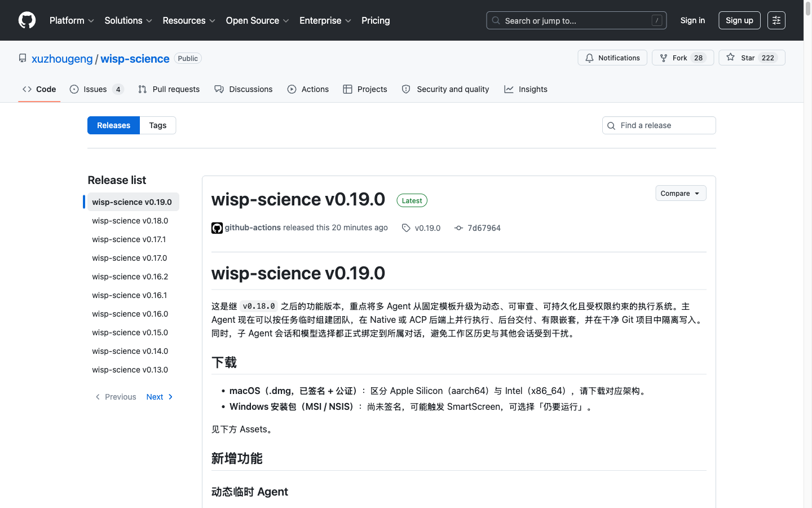Click the Sign in link
The height and width of the screenshot is (508, 812).
pyautogui.click(x=692, y=20)
